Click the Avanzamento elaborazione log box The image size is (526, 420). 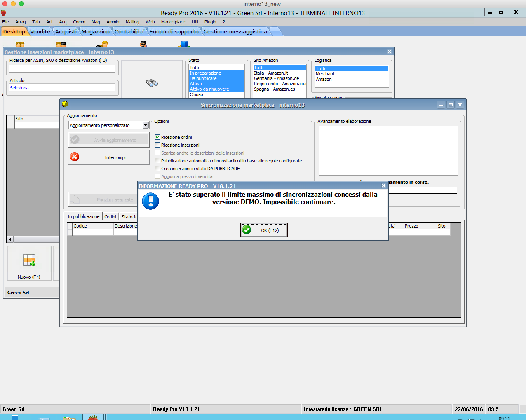[x=388, y=150]
